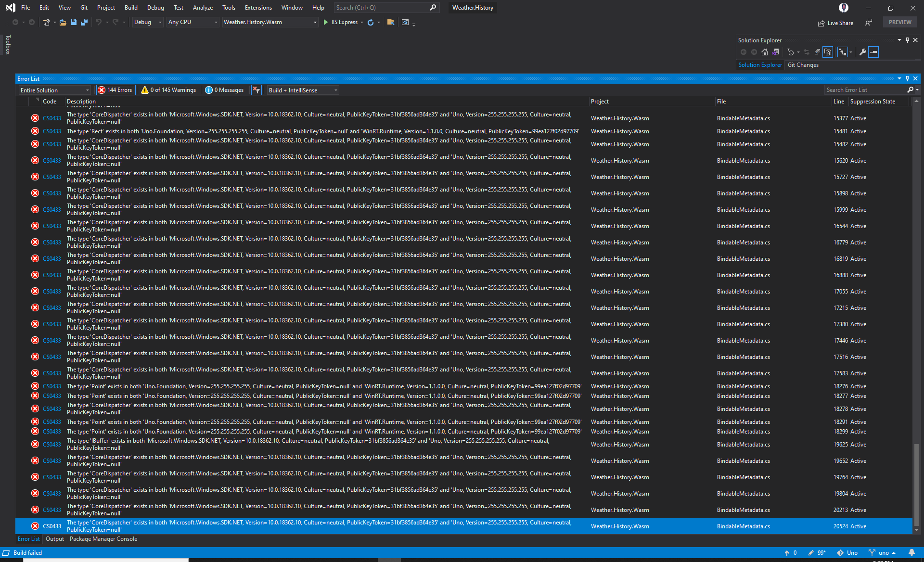Open the Any CPU platform dropdown

pyautogui.click(x=192, y=22)
